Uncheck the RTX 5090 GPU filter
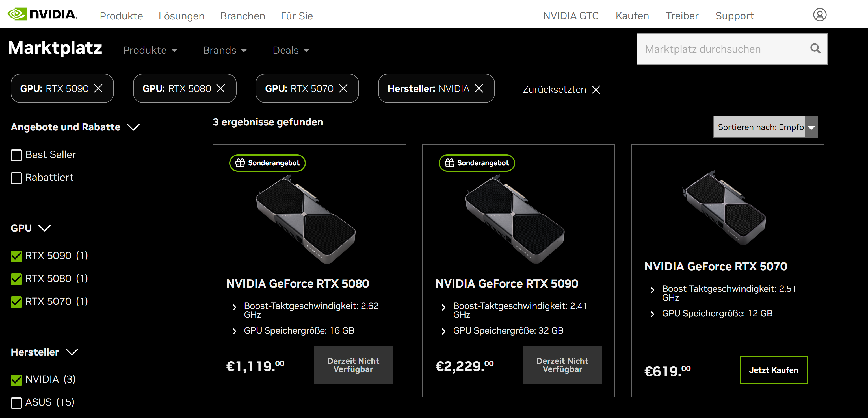The height and width of the screenshot is (418, 868). coord(16,256)
